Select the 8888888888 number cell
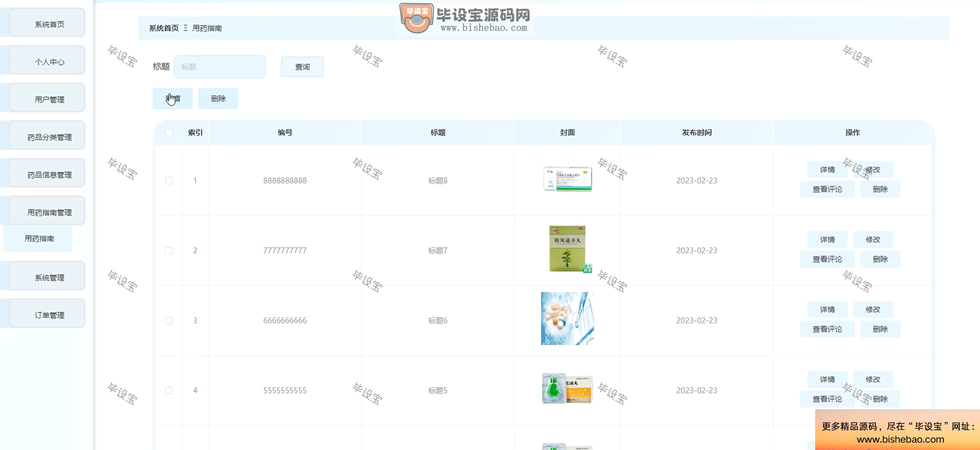This screenshot has height=450, width=980. tap(285, 181)
